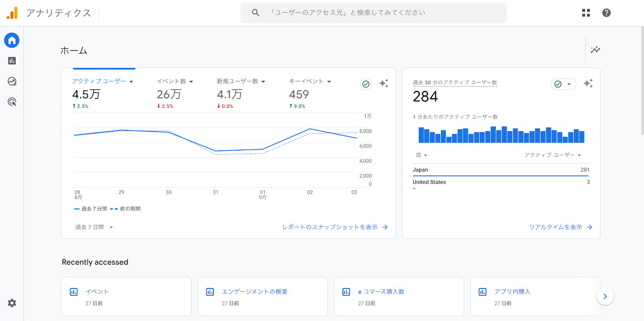The image size is (644, 321).
Task: Open realtime アクティブ ユーザー column dropdown
Action: coord(553,155)
